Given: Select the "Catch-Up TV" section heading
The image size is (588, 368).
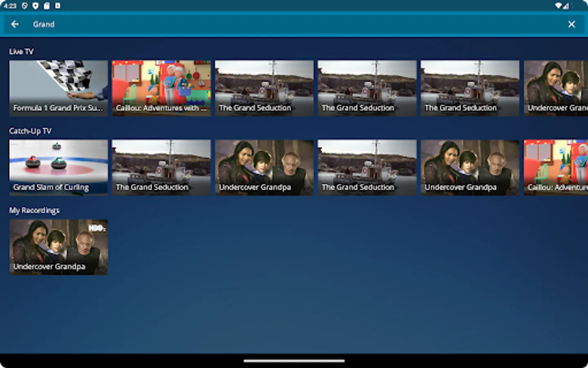Looking at the screenshot, I should [30, 131].
